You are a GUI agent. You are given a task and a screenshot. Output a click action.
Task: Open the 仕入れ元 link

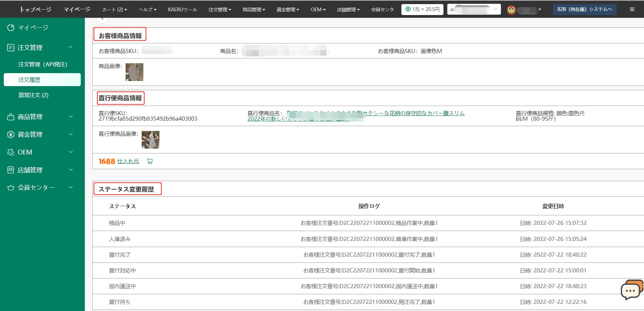pos(128,161)
